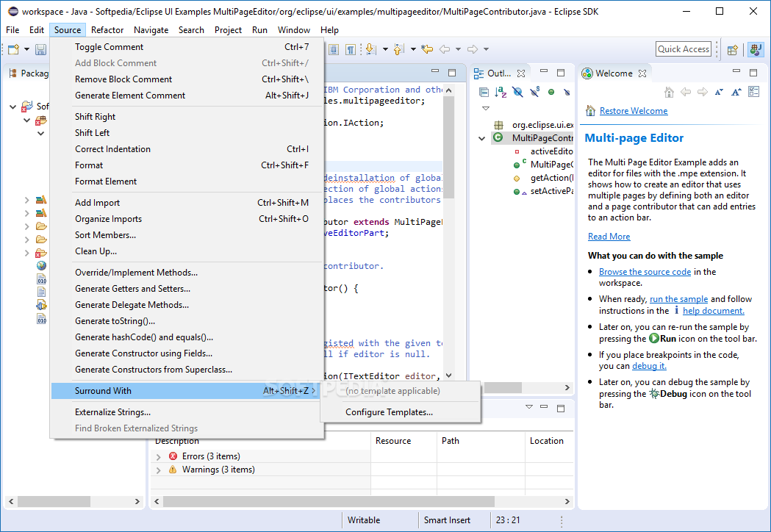Click the Forward navigation arrow in main toolbar
This screenshot has width=771, height=532.
click(473, 49)
